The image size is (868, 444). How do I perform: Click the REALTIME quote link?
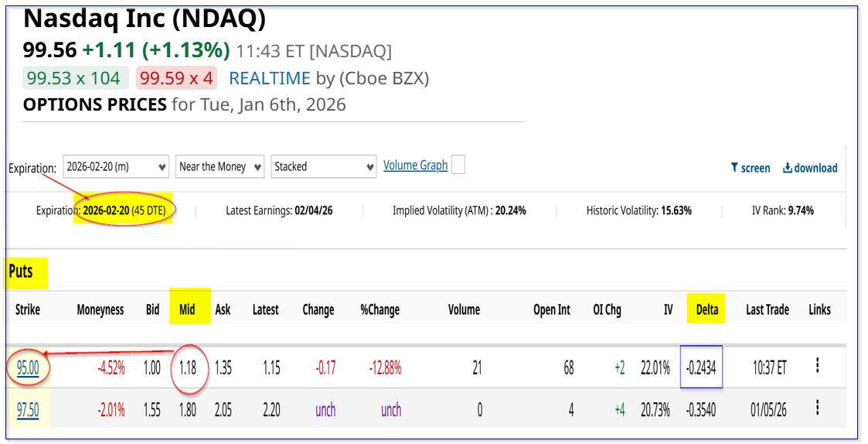(270, 78)
